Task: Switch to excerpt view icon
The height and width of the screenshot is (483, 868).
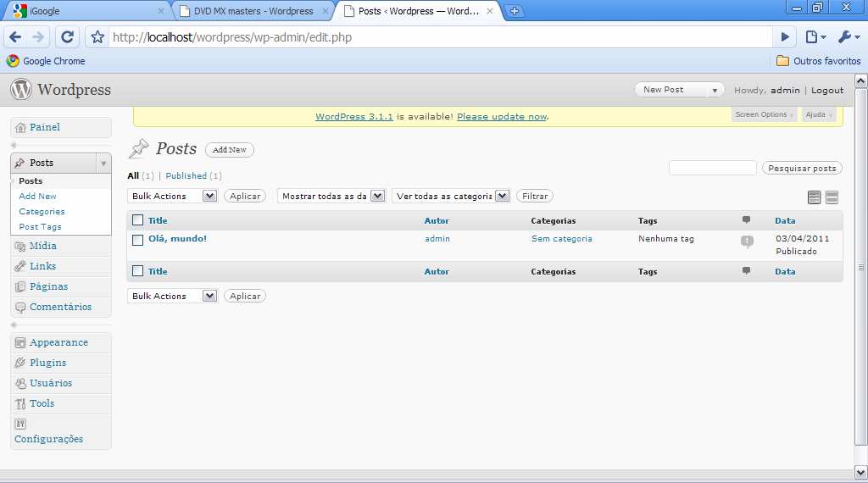Action: [832, 197]
